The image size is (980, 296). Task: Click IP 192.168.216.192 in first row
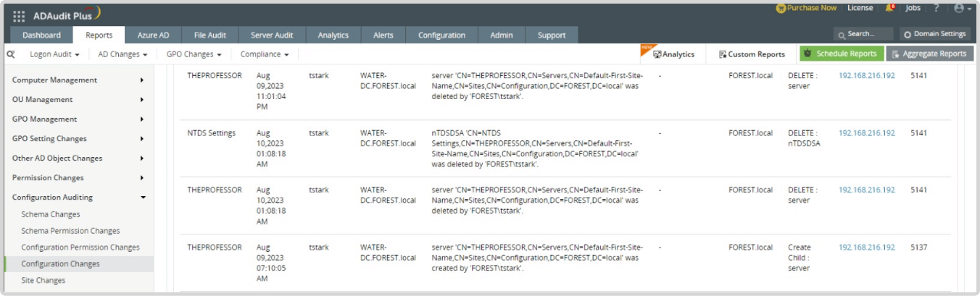point(866,75)
